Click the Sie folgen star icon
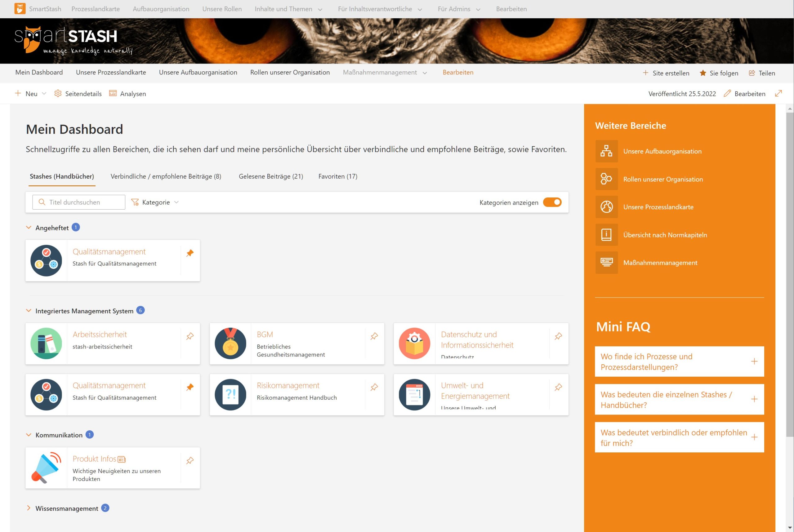 click(x=703, y=73)
